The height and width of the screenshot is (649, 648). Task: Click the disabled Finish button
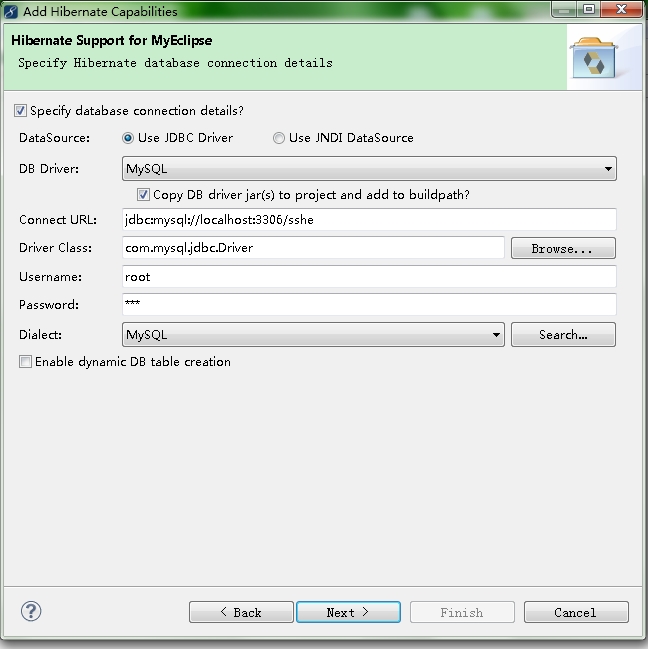pyautogui.click(x=462, y=612)
